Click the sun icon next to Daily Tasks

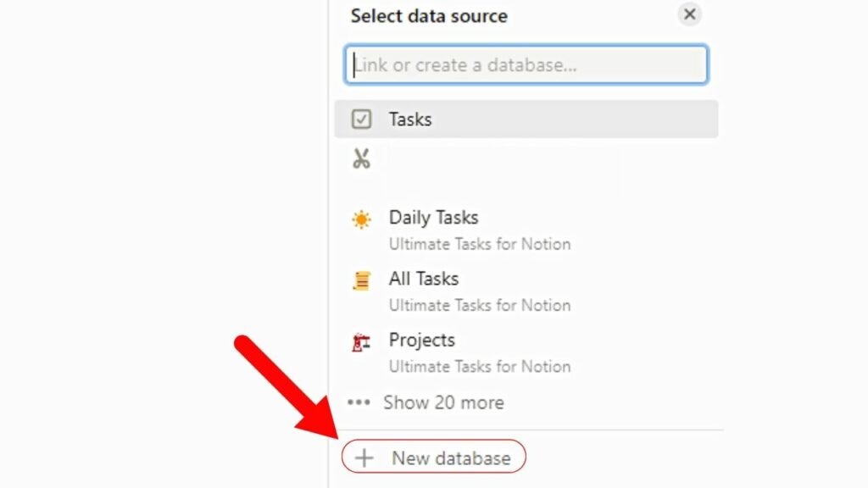coord(362,219)
